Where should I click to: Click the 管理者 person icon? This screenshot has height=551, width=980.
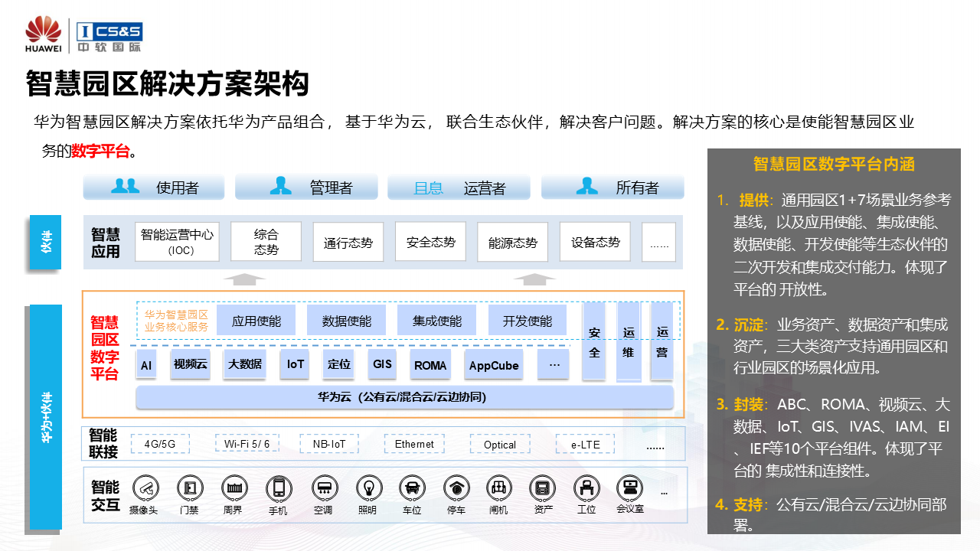[x=280, y=186]
